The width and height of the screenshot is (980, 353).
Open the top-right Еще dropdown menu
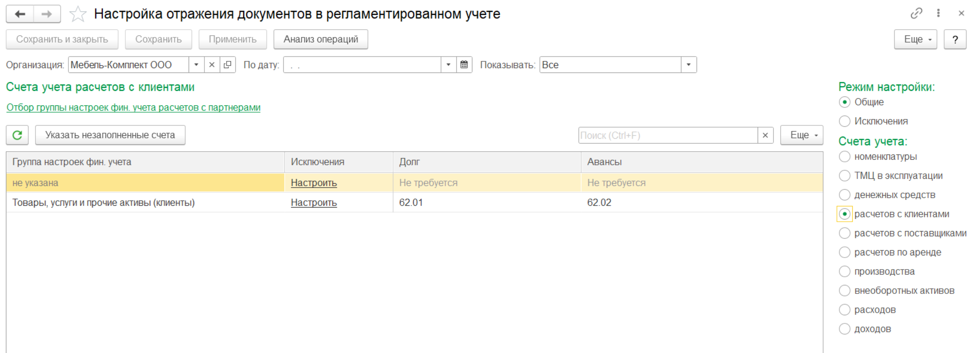(x=915, y=40)
